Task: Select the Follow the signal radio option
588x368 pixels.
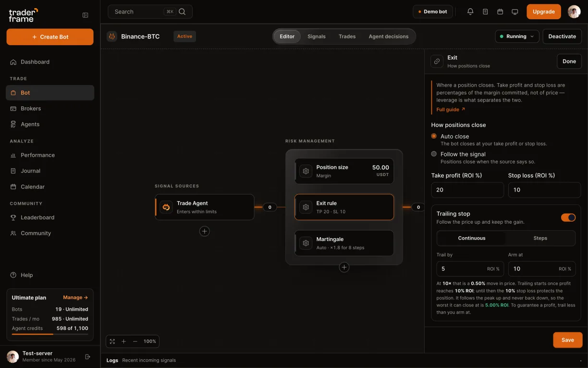Action: tap(434, 154)
